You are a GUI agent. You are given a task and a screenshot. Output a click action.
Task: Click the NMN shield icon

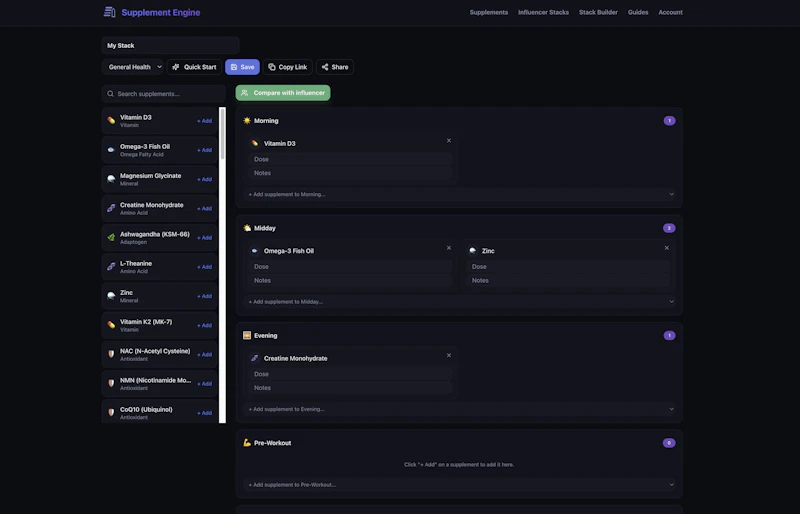click(111, 383)
